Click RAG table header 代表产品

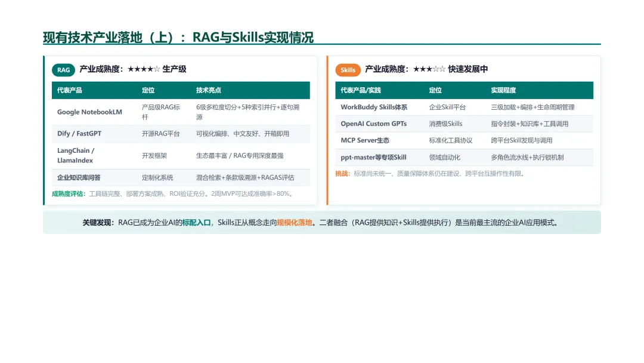69,90
